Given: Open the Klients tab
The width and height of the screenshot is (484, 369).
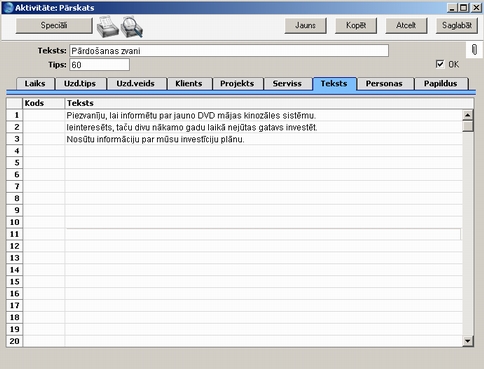Looking at the screenshot, I should pos(189,83).
